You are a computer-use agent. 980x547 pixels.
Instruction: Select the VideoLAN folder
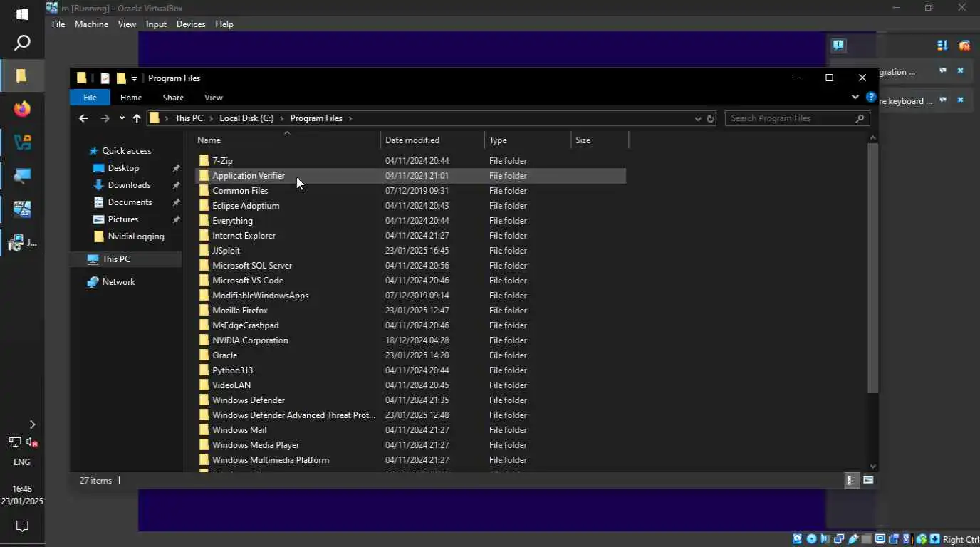(x=410, y=385)
